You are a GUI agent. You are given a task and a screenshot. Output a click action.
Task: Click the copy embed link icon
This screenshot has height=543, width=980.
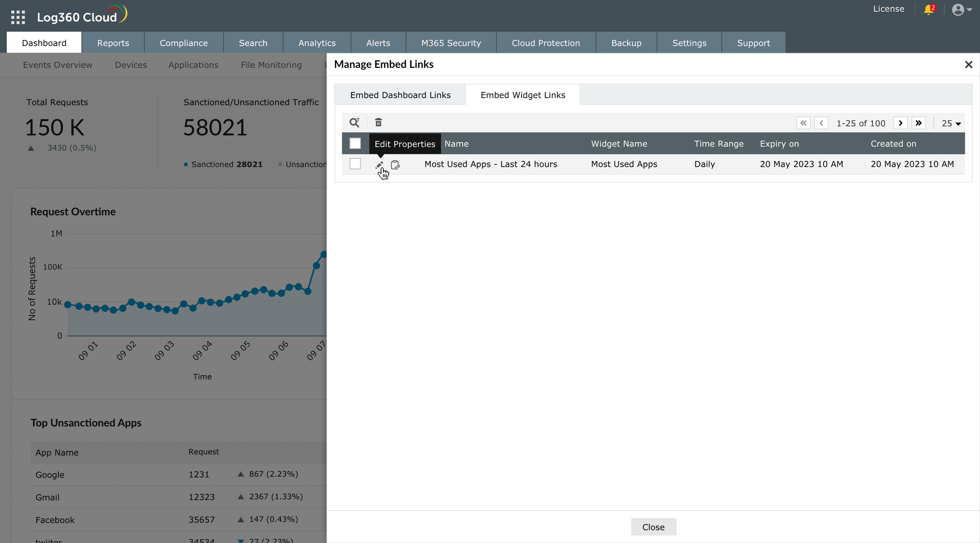395,165
